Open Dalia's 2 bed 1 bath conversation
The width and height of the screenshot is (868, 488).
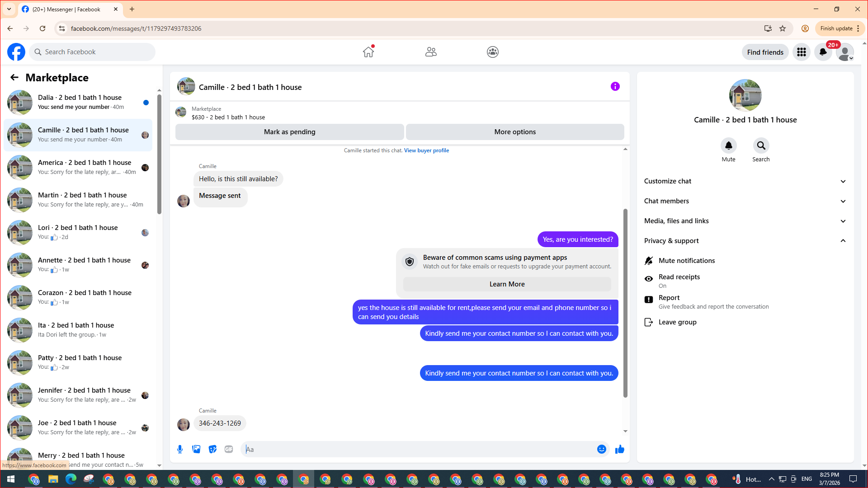click(x=78, y=103)
